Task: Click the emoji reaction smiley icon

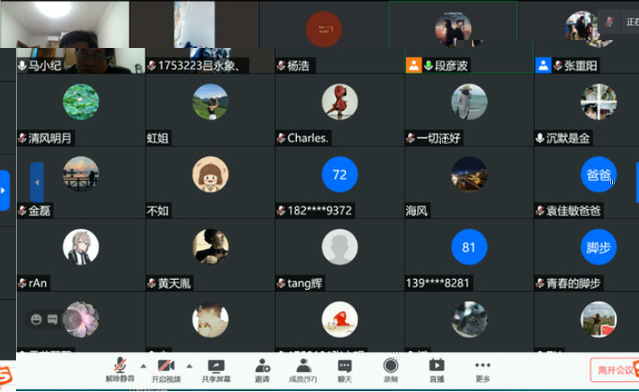Action: click(x=36, y=319)
